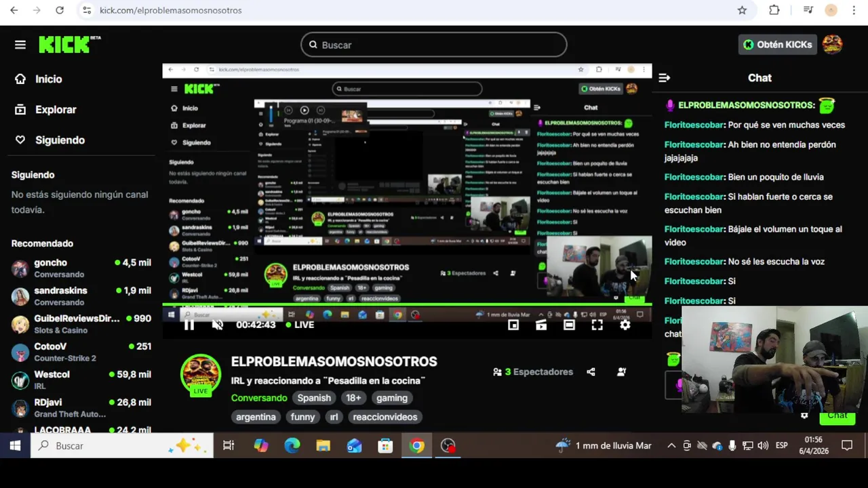Open Copilot from taskbar
This screenshot has height=488, width=868.
(261, 445)
